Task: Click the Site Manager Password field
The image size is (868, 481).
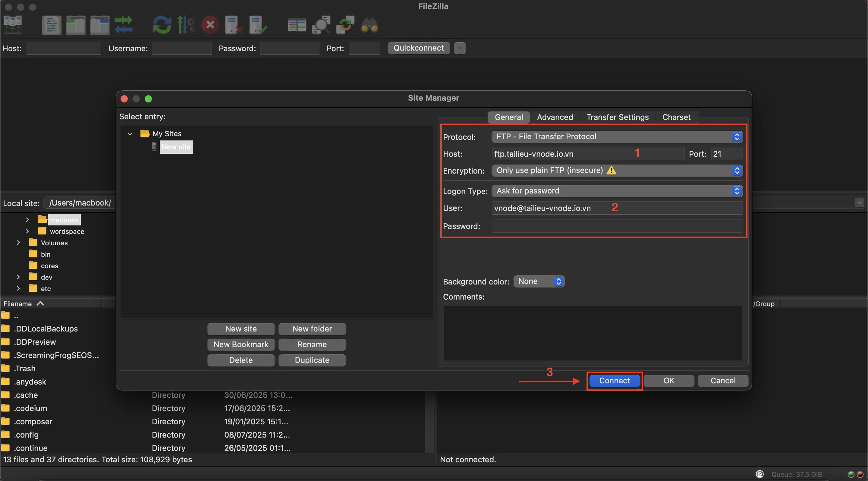Action: coord(617,226)
